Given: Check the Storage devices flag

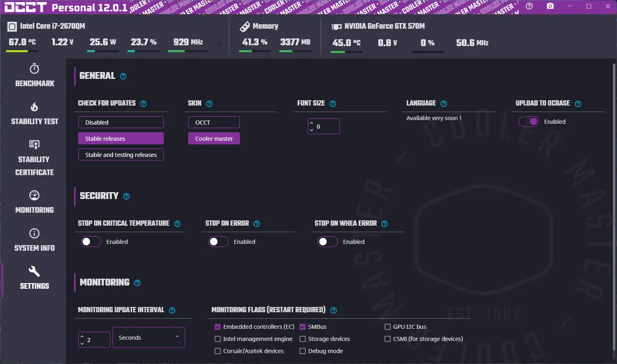Looking at the screenshot, I should (303, 339).
